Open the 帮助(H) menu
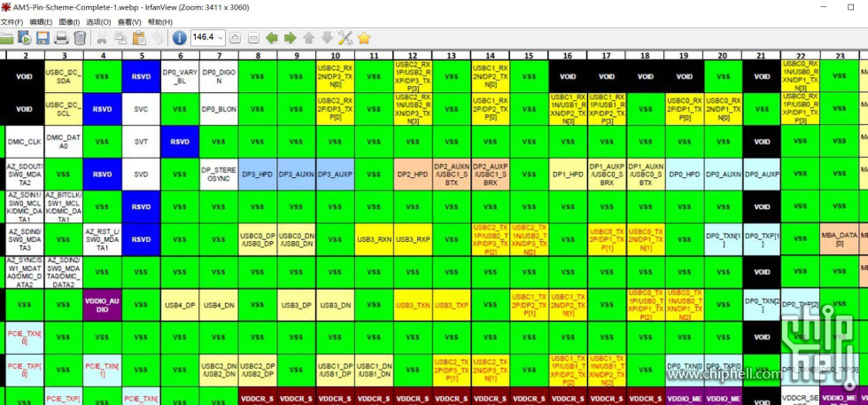868x405 pixels. tap(160, 22)
